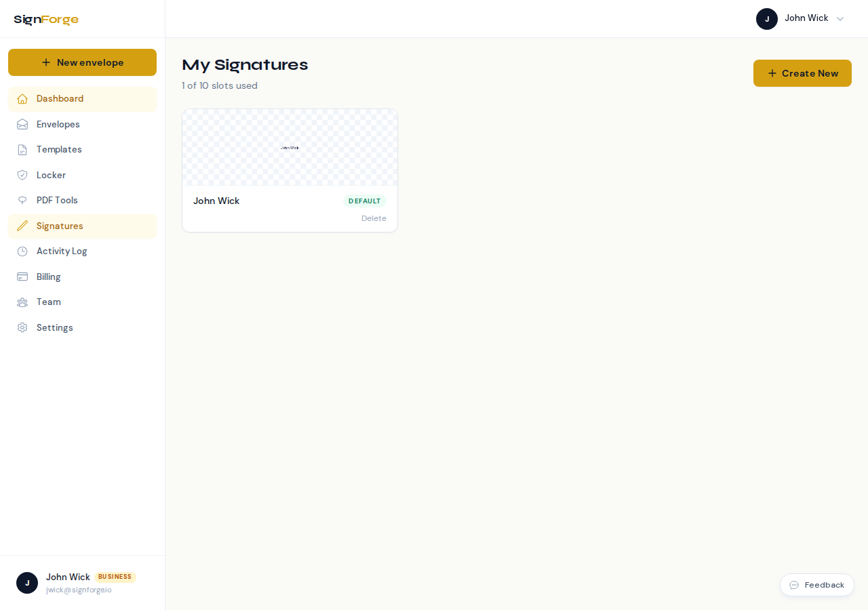Click the jwick@signforge.io email text
Screen dimensions: 868x610
79,590
